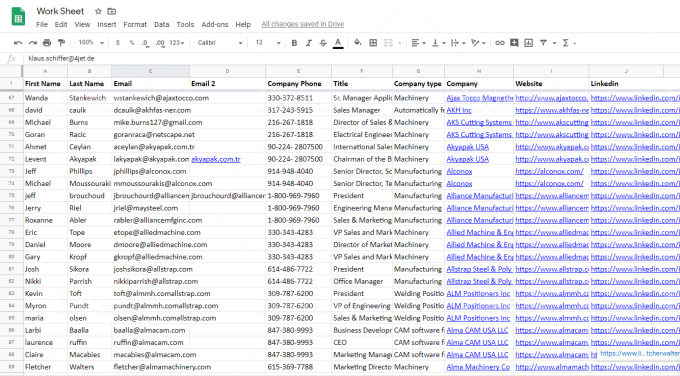The width and height of the screenshot is (680, 376).
Task: Open the View menu
Action: click(x=82, y=24)
